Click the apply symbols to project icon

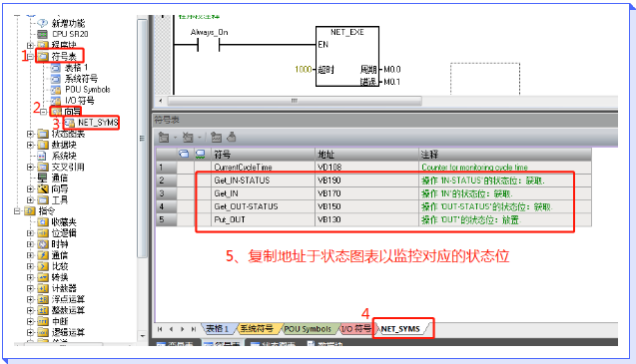tap(232, 137)
